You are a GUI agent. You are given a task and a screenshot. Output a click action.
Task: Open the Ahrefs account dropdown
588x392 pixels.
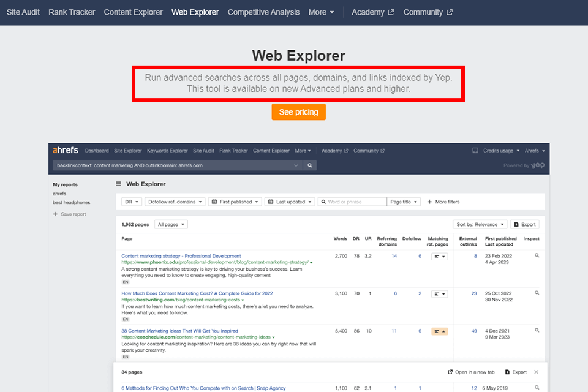(x=534, y=151)
